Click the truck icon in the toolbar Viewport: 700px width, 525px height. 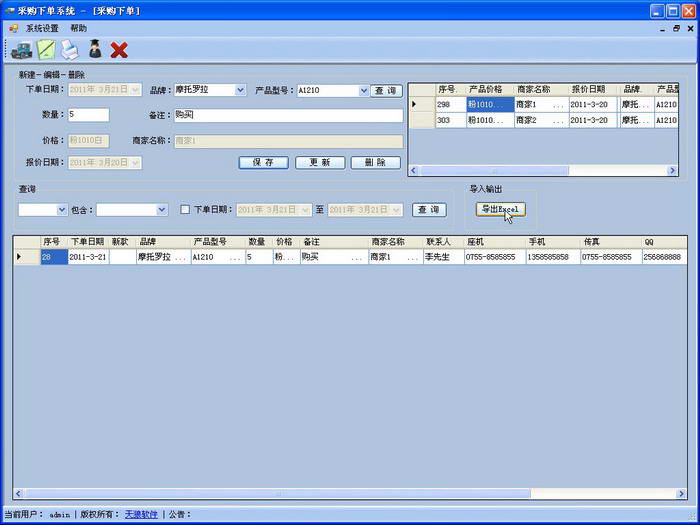[x=21, y=49]
